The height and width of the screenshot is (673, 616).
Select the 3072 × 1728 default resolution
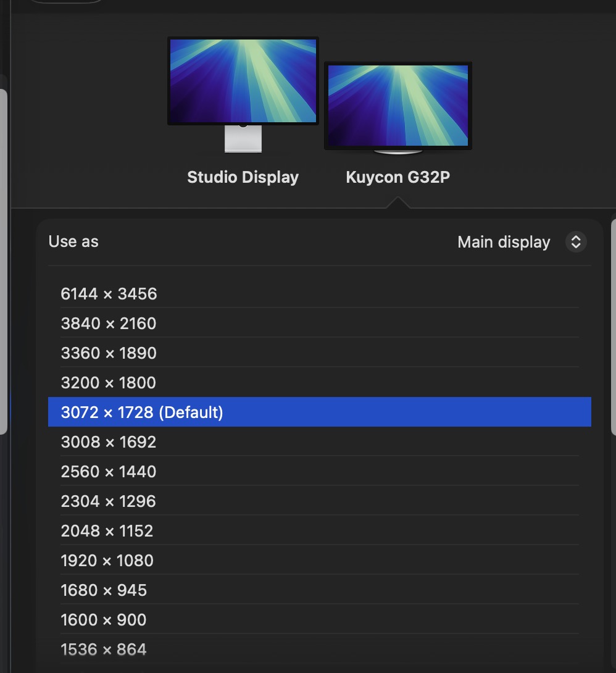click(141, 412)
